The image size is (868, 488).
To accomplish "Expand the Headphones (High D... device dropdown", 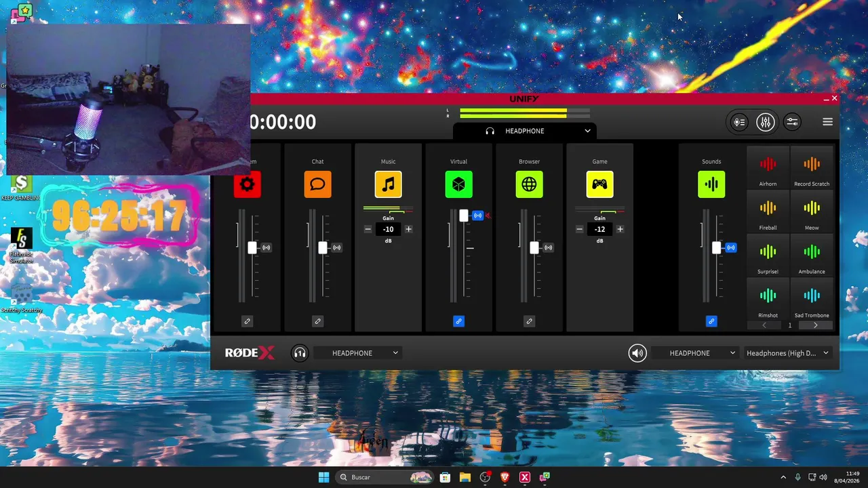I will [789, 353].
